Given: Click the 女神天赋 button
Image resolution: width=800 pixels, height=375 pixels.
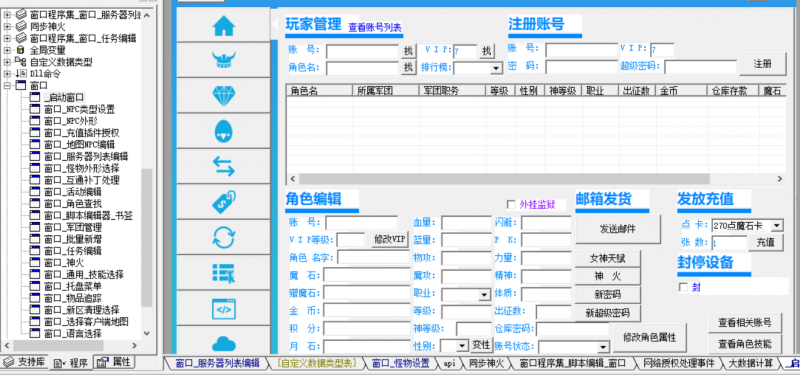Looking at the screenshot, I should [x=607, y=259].
